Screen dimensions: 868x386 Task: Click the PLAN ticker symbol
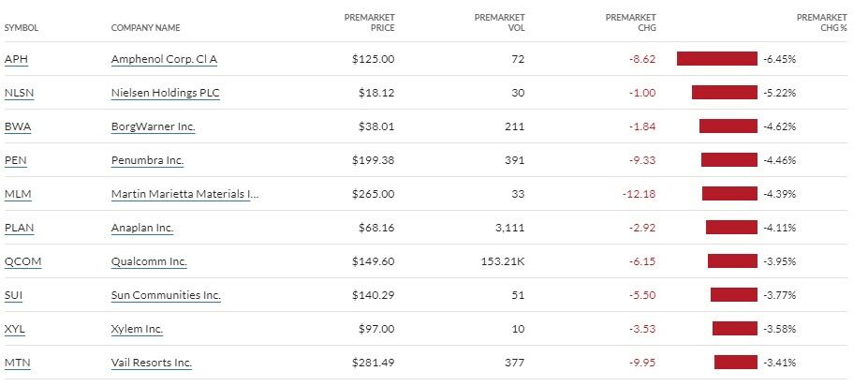click(x=19, y=228)
